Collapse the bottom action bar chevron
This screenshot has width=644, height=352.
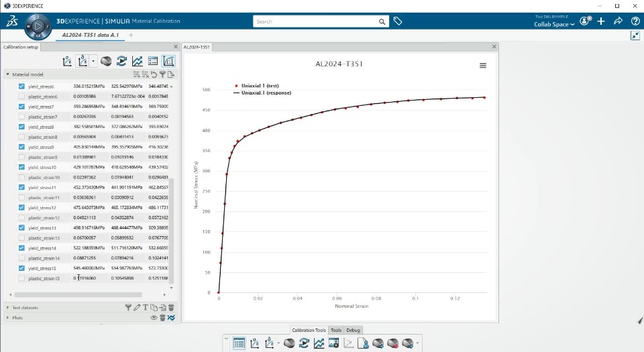tap(226, 339)
